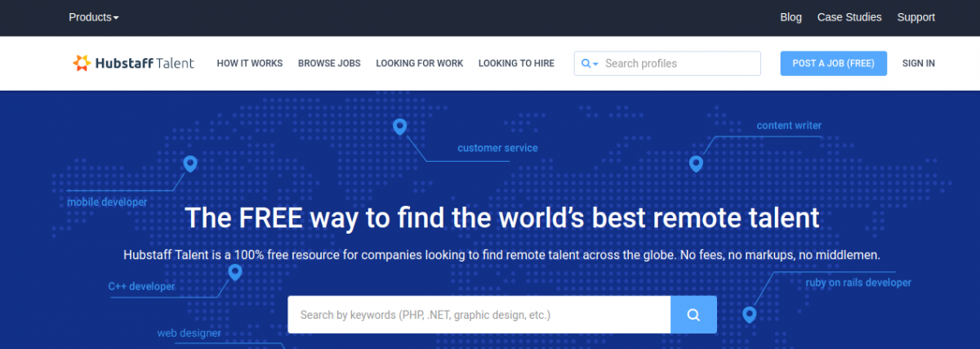Click the FREE way headline text
Viewport: 980px width, 349px height.
[x=501, y=218]
